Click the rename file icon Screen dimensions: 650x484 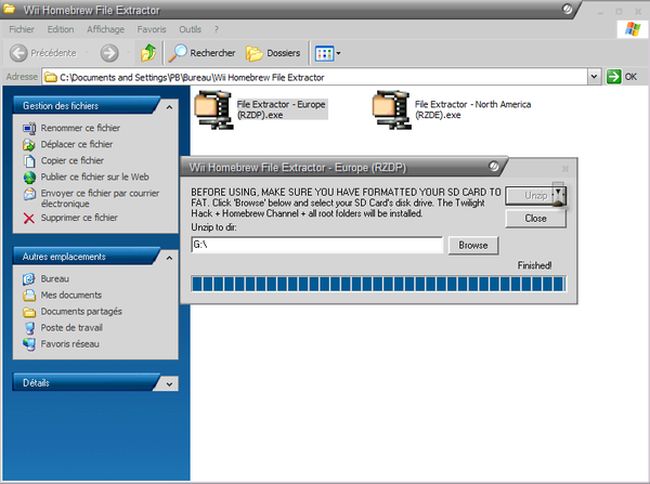(29, 128)
